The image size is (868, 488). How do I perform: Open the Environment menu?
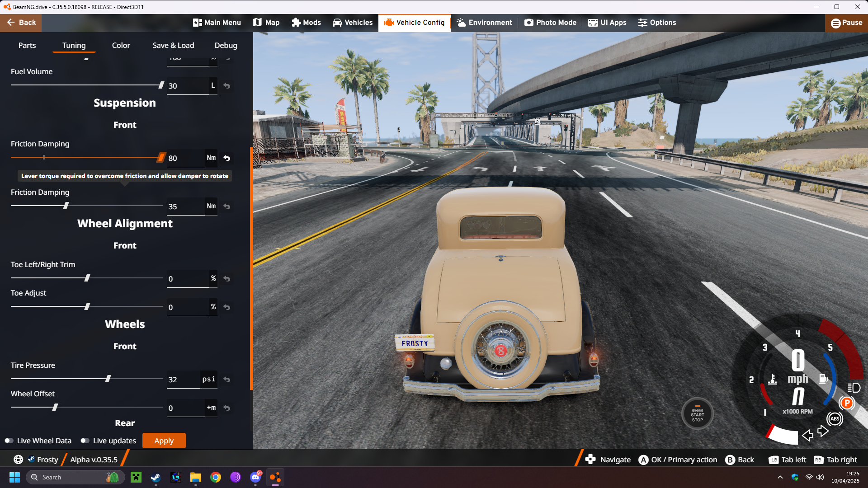coord(484,23)
